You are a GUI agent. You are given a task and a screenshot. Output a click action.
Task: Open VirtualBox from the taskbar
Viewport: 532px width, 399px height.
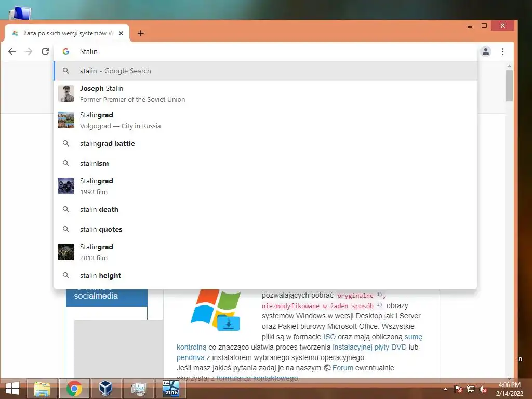click(x=106, y=389)
